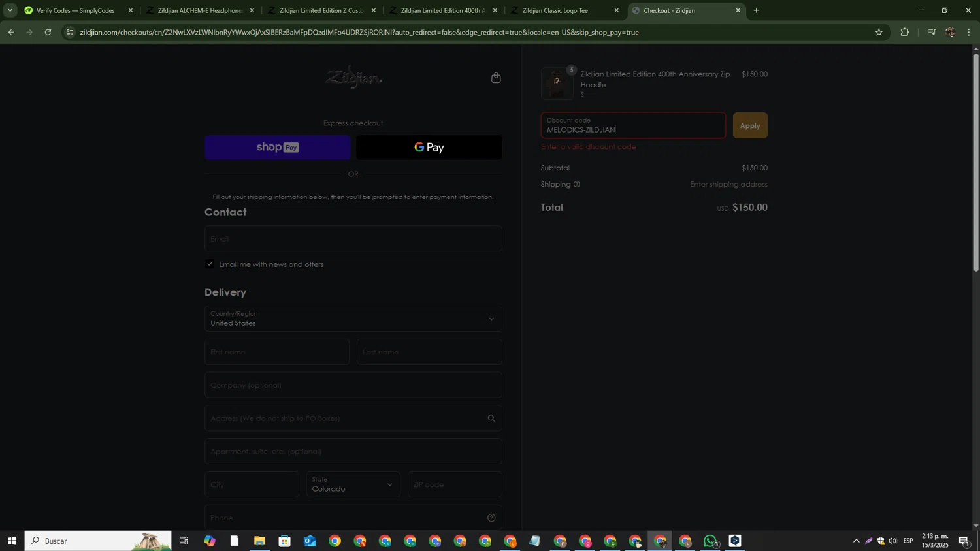Go back to the previous page
This screenshot has width=980, height=551.
[x=11, y=32]
